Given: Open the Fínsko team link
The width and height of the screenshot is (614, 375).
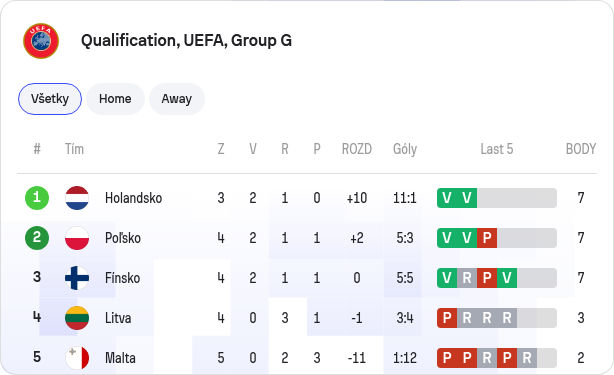Looking at the screenshot, I should click(x=123, y=278).
